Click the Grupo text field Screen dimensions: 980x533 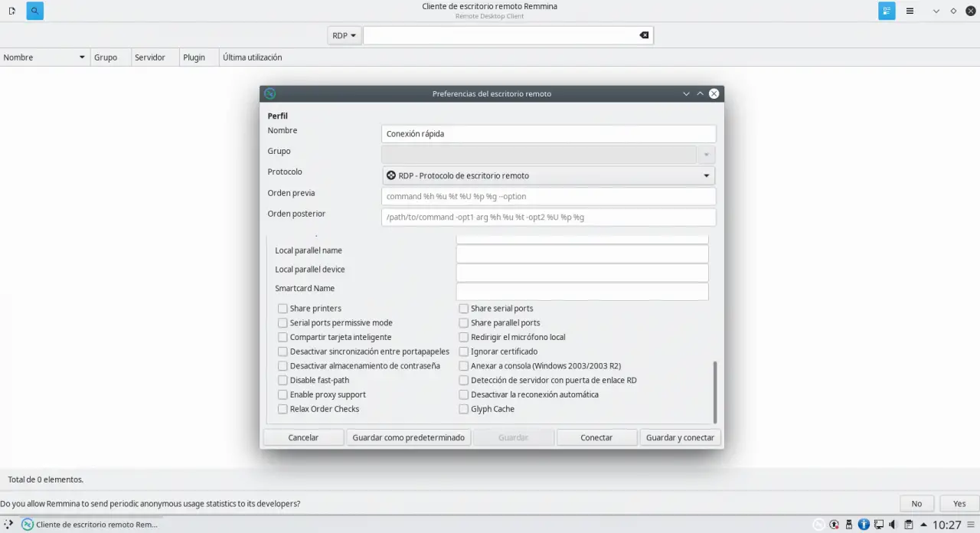(539, 155)
